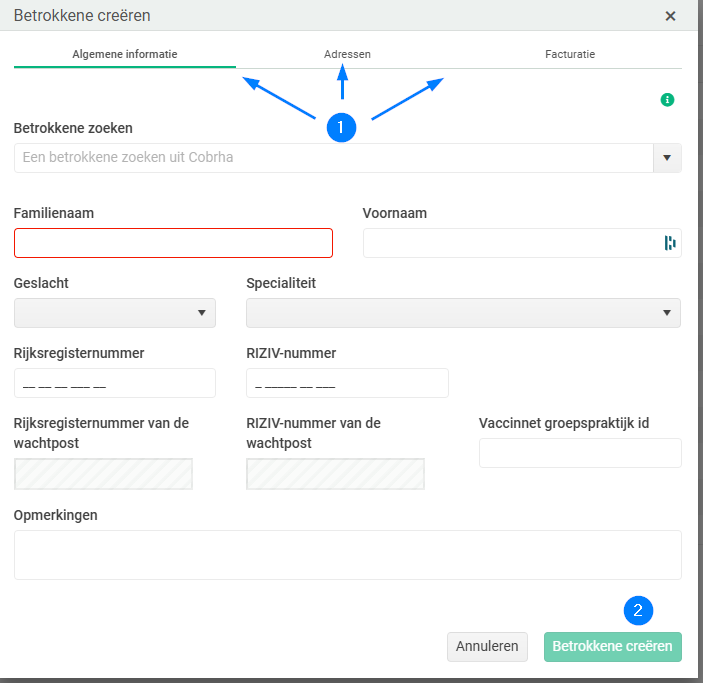The width and height of the screenshot is (703, 683).
Task: Click Rijksregisternummer van de wachtpost field
Action: [103, 474]
